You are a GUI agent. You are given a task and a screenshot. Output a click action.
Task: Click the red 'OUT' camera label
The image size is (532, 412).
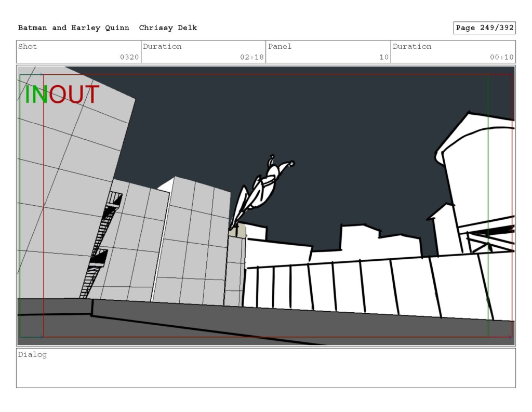tap(74, 95)
